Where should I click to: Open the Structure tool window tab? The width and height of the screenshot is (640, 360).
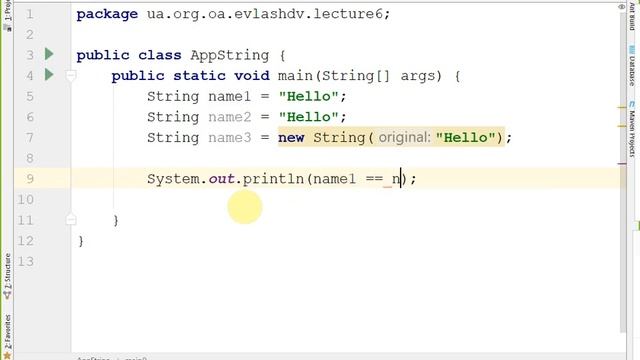click(7, 276)
